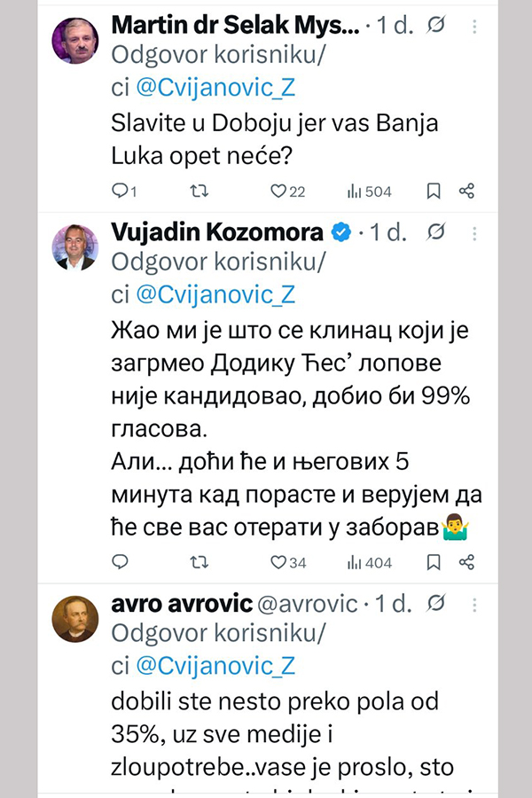Retweet Vujadin Kozomora's post
The height and width of the screenshot is (798, 532).
[200, 561]
